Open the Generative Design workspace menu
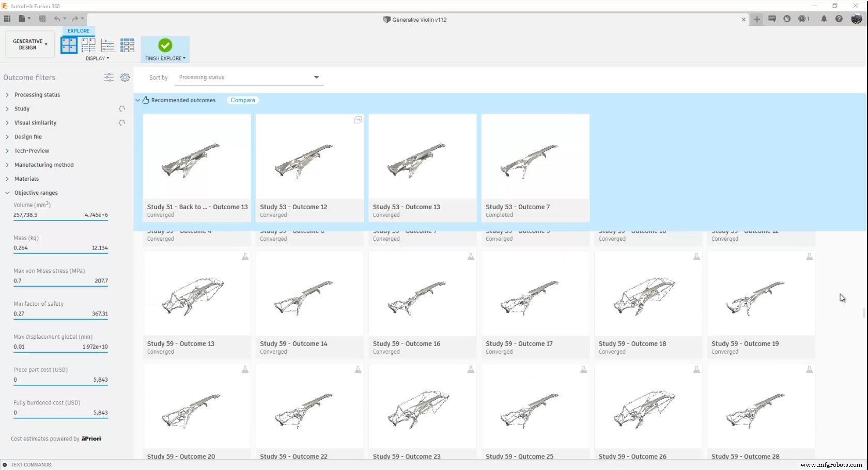The width and height of the screenshot is (868, 470). (29, 44)
